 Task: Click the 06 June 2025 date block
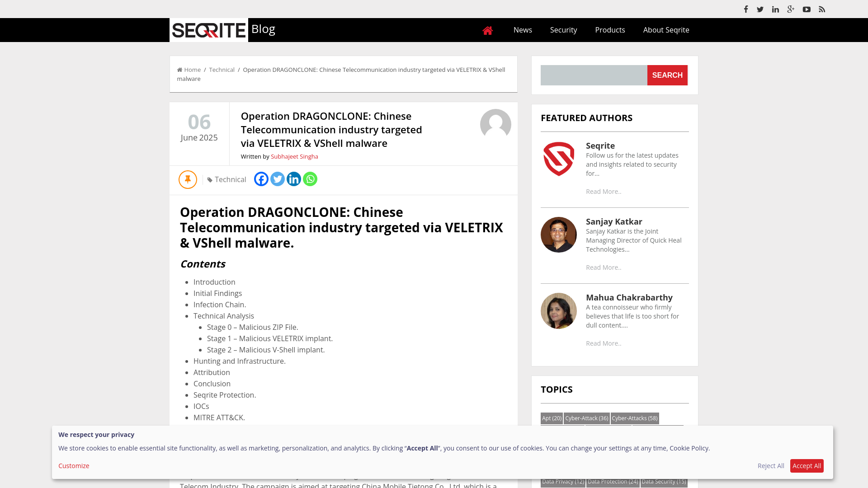coord(199,128)
